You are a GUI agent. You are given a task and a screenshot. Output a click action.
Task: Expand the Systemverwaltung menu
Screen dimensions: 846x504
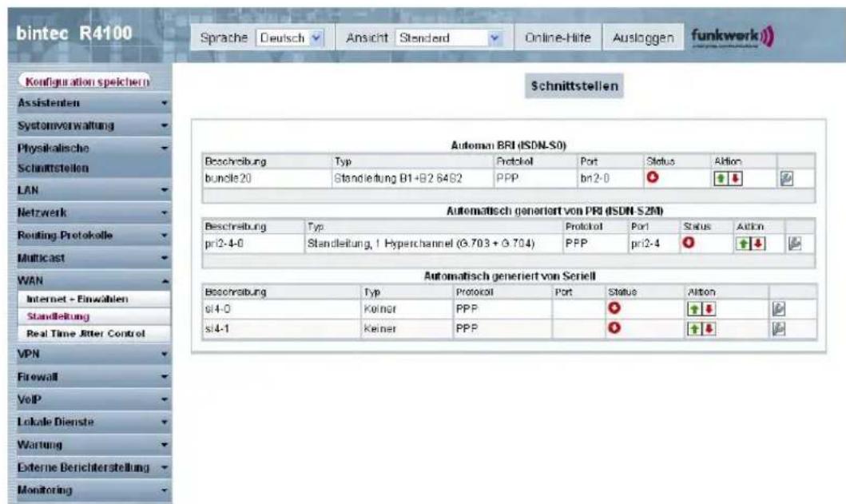coord(93,125)
